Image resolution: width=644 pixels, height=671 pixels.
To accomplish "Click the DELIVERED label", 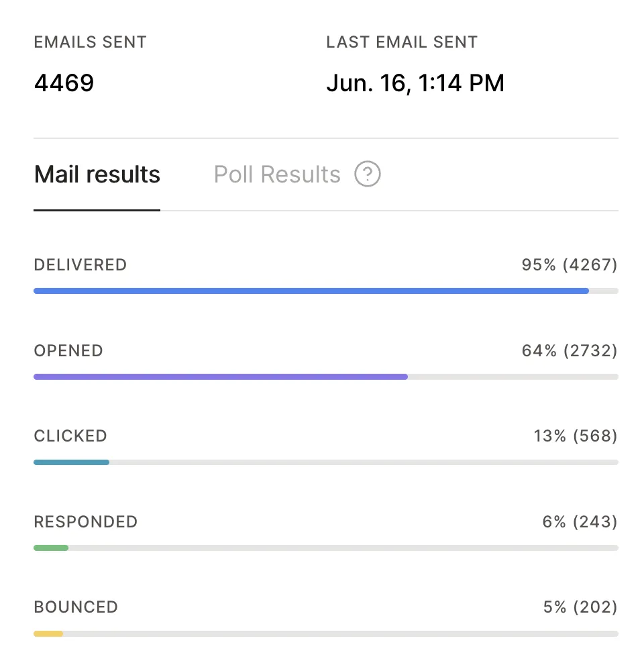I will (x=80, y=265).
